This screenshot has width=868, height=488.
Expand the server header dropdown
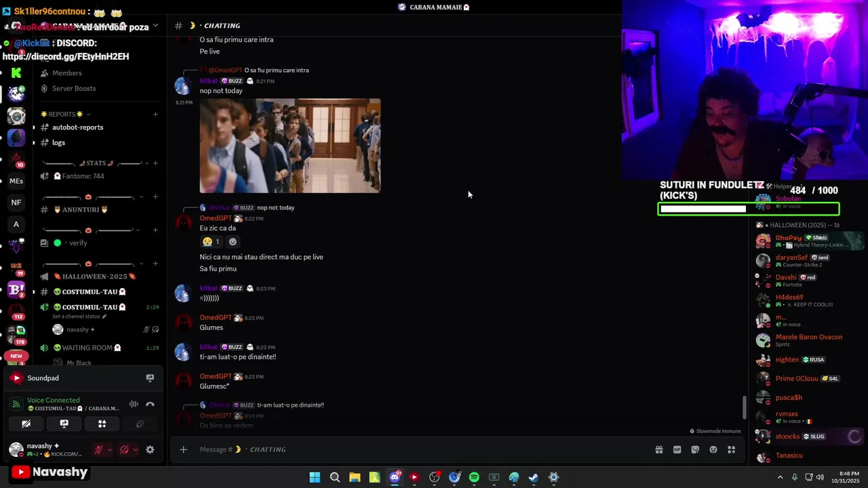[155, 26]
